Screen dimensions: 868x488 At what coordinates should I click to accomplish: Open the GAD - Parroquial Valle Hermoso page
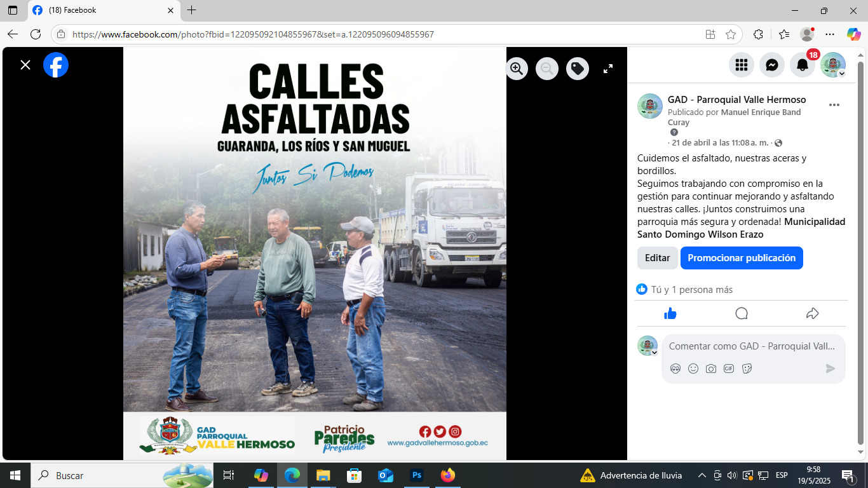[736, 100]
